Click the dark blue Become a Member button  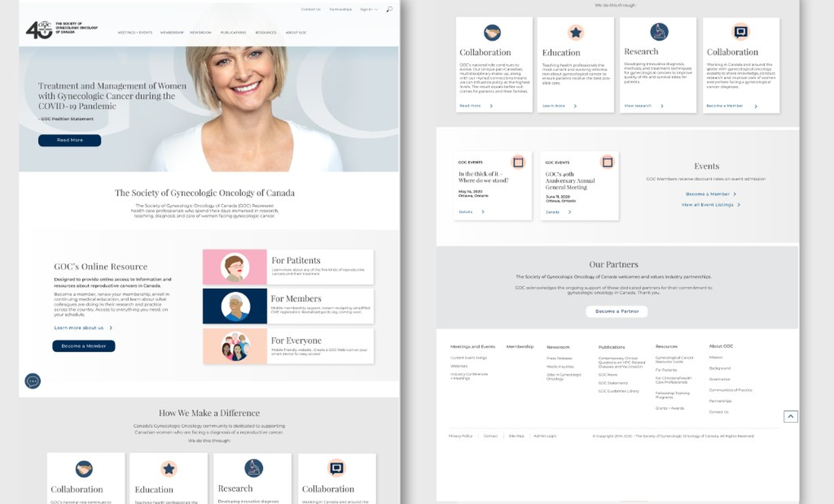pyautogui.click(x=84, y=346)
